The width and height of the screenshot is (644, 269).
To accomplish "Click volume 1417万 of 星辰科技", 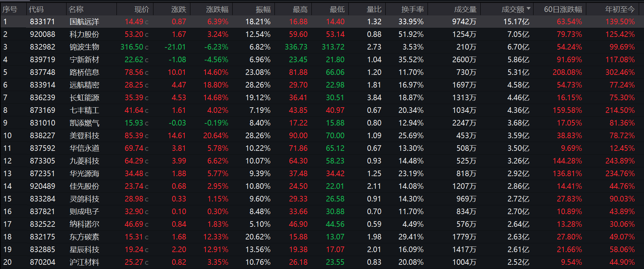I will click(x=464, y=250).
